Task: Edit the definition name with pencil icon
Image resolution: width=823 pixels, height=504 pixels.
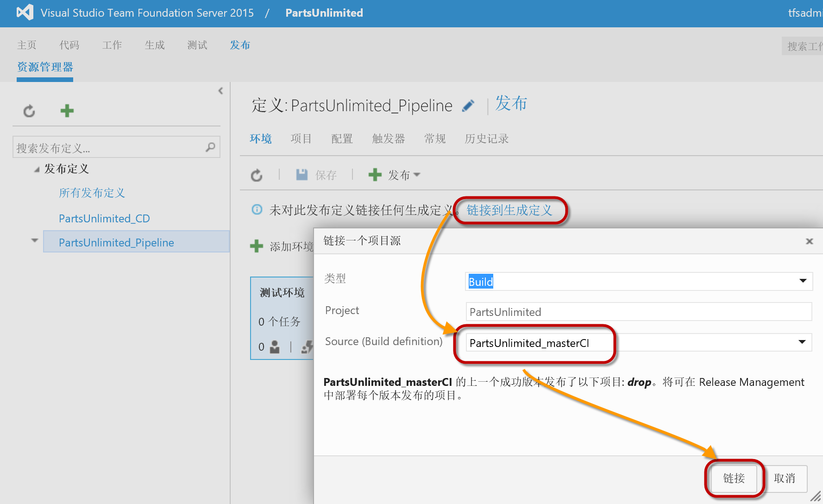Action: click(468, 106)
